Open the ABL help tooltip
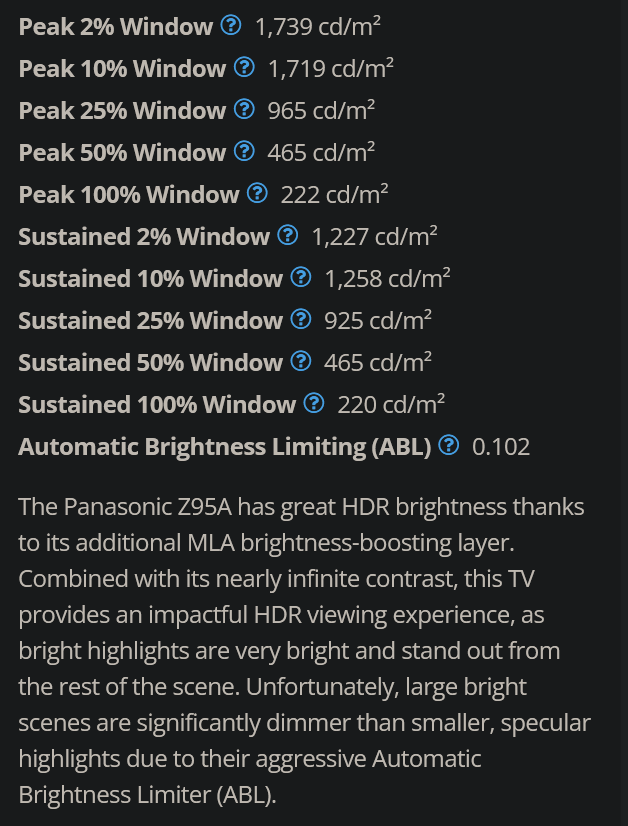The height and width of the screenshot is (826, 628). coord(448,445)
